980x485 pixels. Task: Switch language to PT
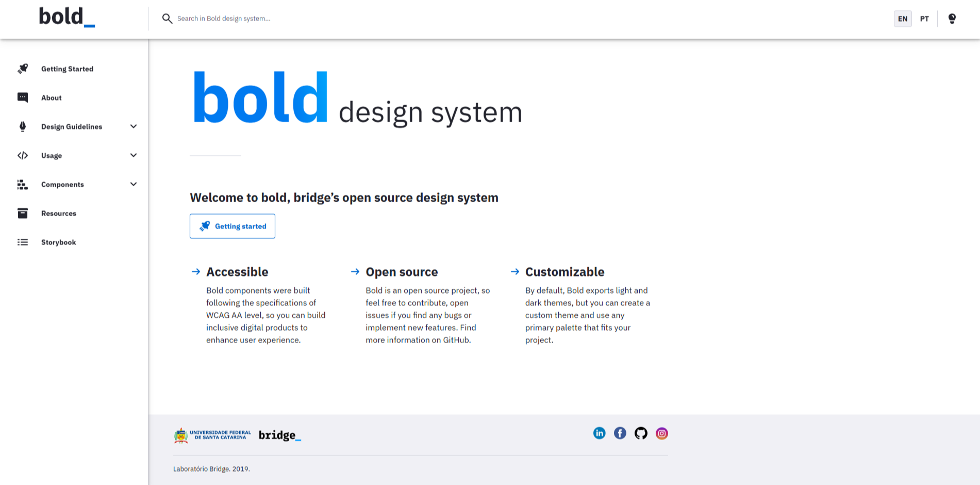pos(924,19)
